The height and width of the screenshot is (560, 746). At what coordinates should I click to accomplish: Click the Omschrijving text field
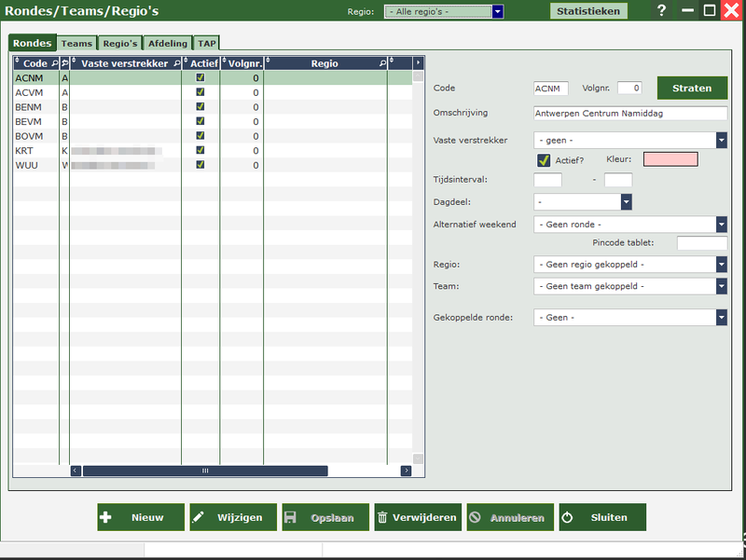(x=629, y=113)
